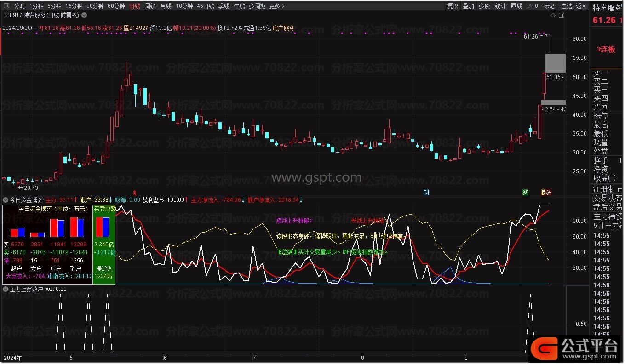Open the 统计 statistics tool
Screen dimensions: 625x364
click(500, 6)
